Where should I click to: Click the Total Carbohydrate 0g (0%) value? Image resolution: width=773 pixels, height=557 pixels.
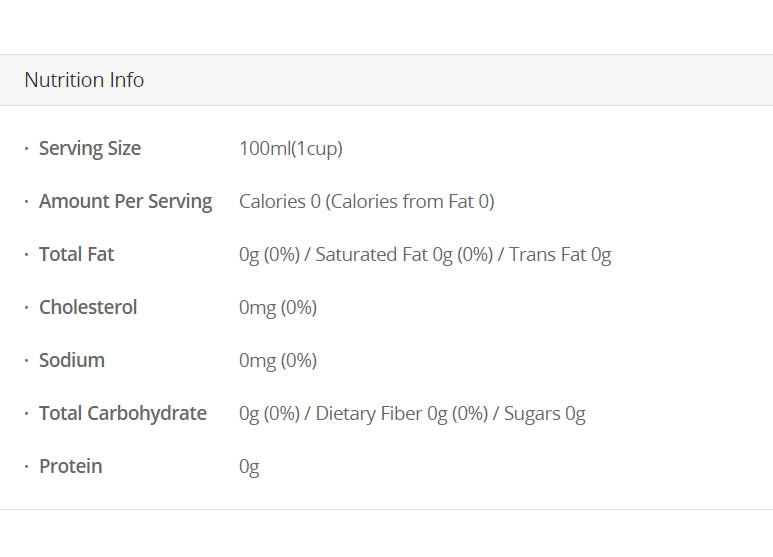(269, 413)
